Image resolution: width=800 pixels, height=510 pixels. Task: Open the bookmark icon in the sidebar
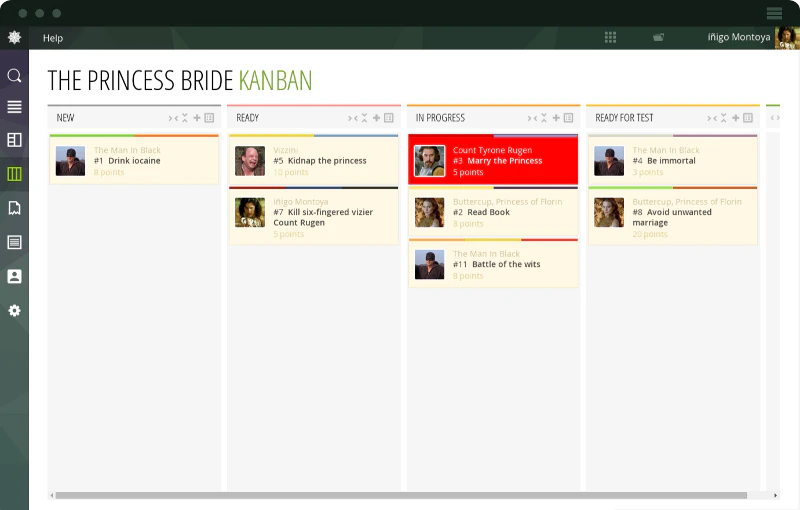point(14,208)
